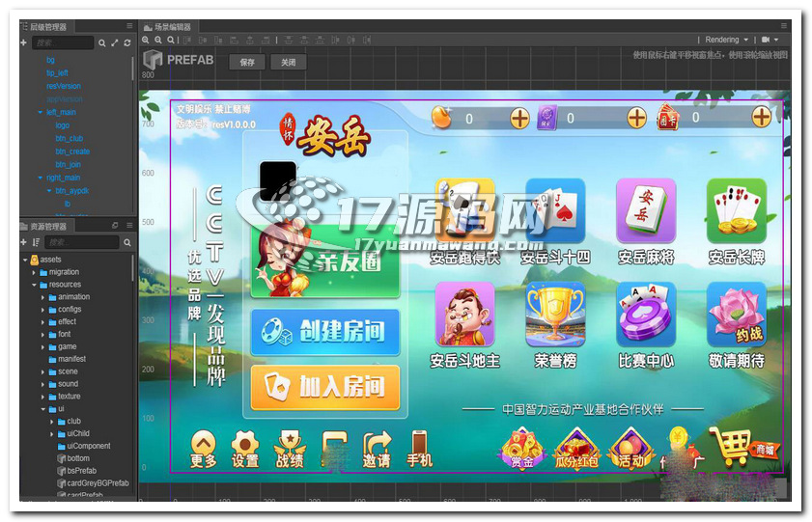Viewport: 812px width, 522px height.
Task: Switch to the 层级管理器 tab
Action: click(x=46, y=26)
